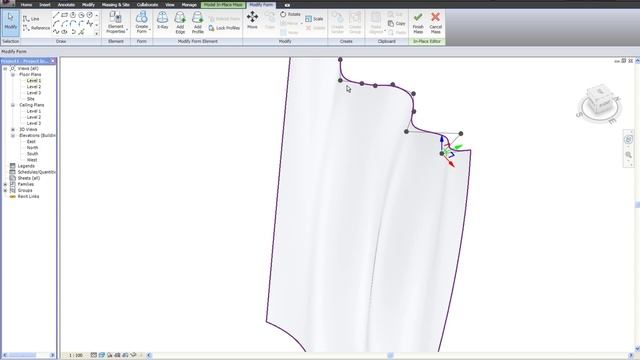The height and width of the screenshot is (360, 640).
Task: Expand the Draw gallery more arrow
Action: [97, 33]
